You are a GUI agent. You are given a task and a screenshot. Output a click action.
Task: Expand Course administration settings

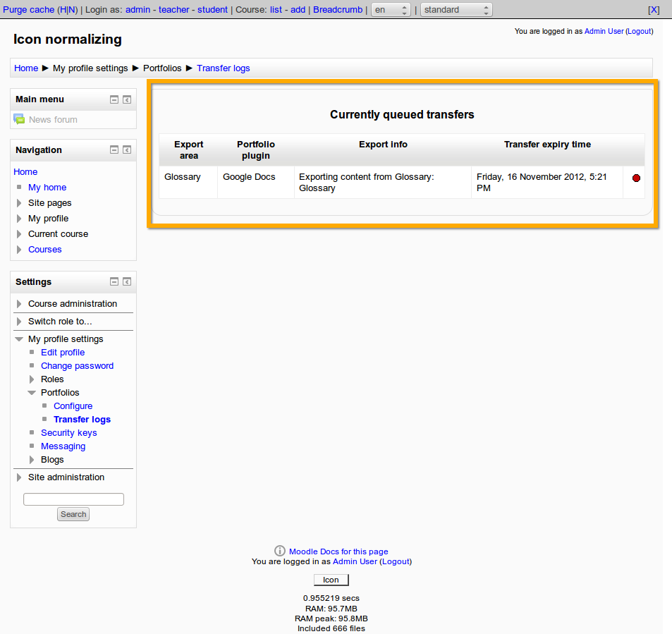(x=19, y=303)
